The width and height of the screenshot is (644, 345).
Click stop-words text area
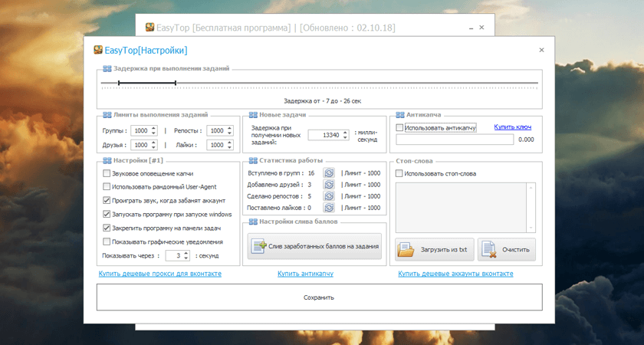461,208
